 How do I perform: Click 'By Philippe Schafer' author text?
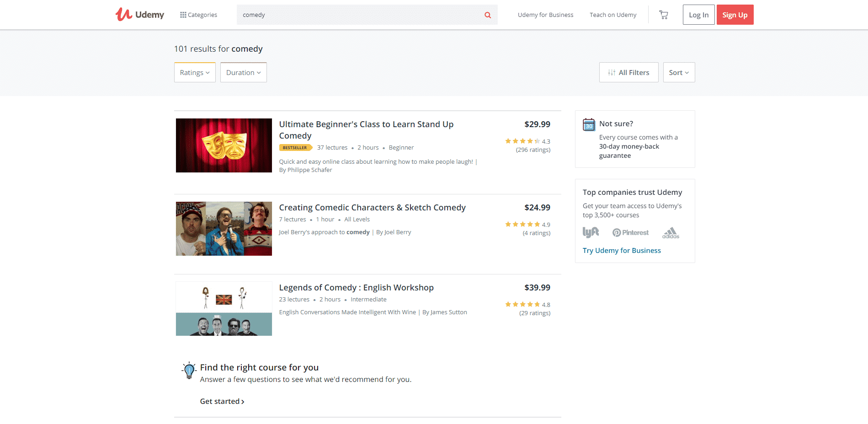point(305,170)
